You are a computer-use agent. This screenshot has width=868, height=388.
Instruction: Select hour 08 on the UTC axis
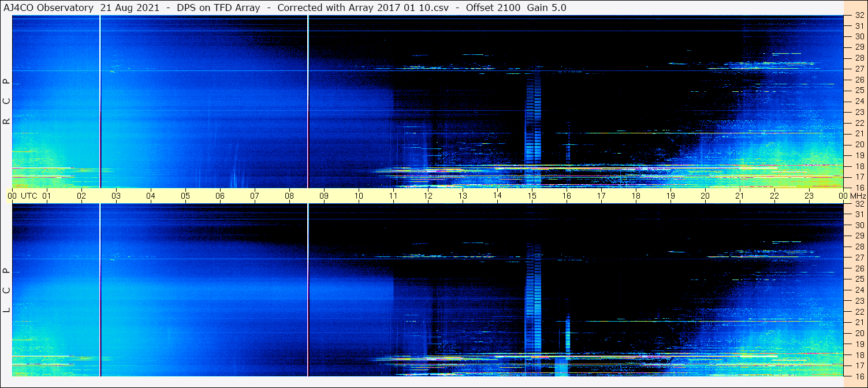pyautogui.click(x=289, y=196)
